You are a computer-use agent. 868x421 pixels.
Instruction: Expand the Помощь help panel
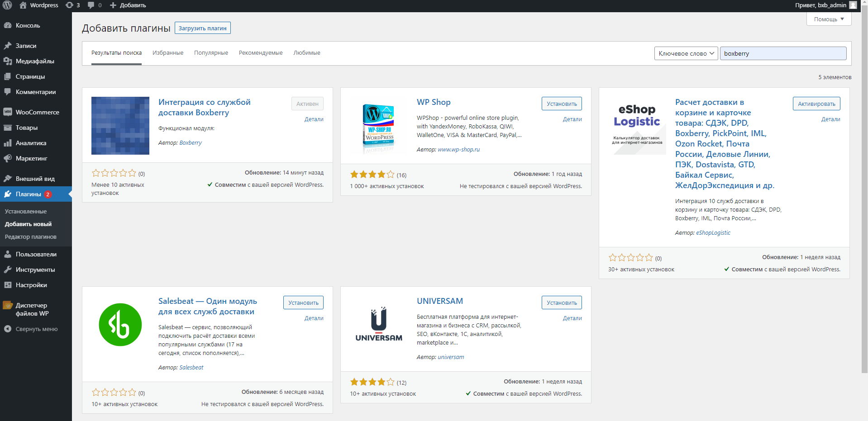click(829, 19)
